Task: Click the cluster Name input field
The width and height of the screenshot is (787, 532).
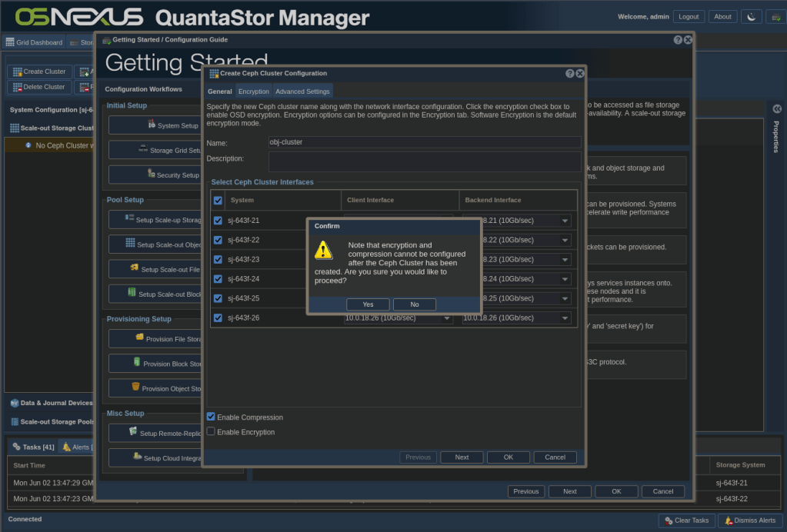Action: [x=424, y=142]
